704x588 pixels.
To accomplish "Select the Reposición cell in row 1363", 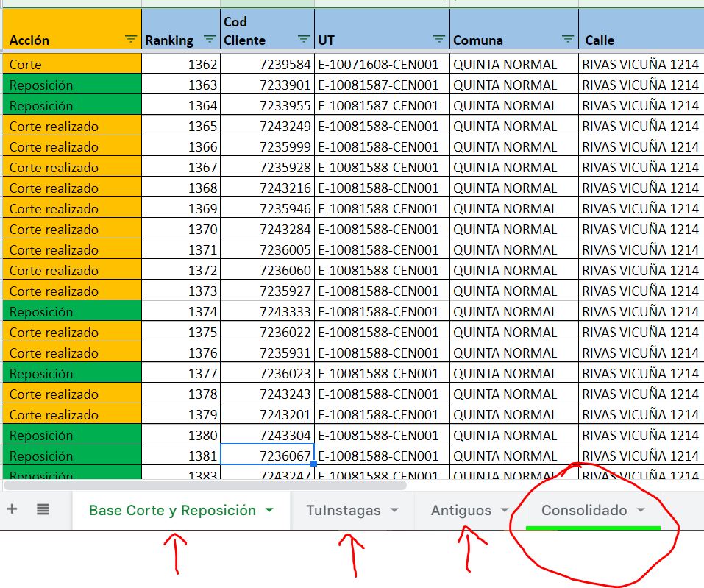I will 72,85.
